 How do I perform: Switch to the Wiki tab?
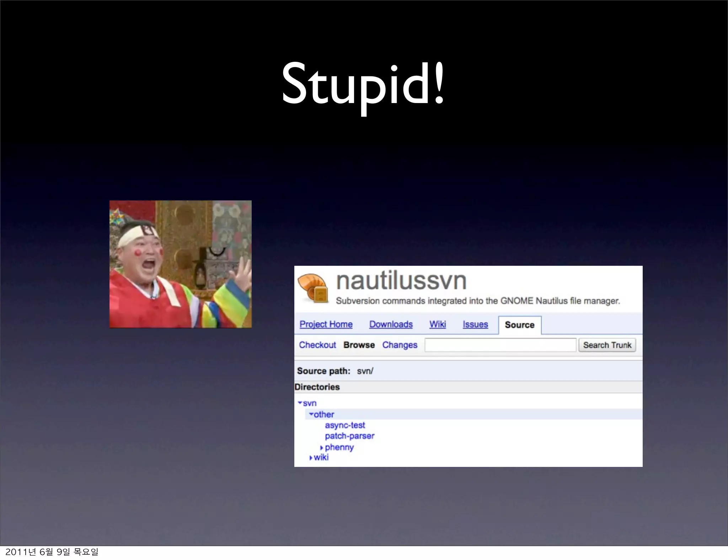click(x=437, y=324)
